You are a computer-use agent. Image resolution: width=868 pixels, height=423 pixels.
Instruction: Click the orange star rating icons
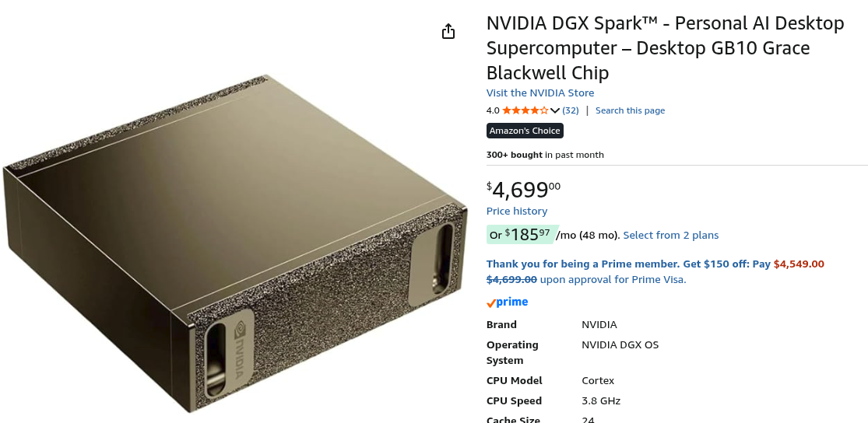525,110
